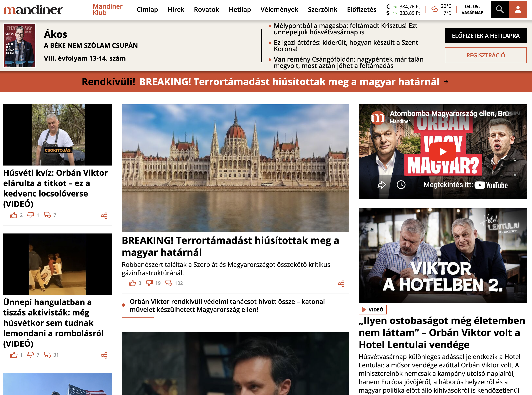Image resolution: width=532 pixels, height=395 pixels.
Task: Click the REGISZTRÁCIÓ button
Action: (485, 55)
